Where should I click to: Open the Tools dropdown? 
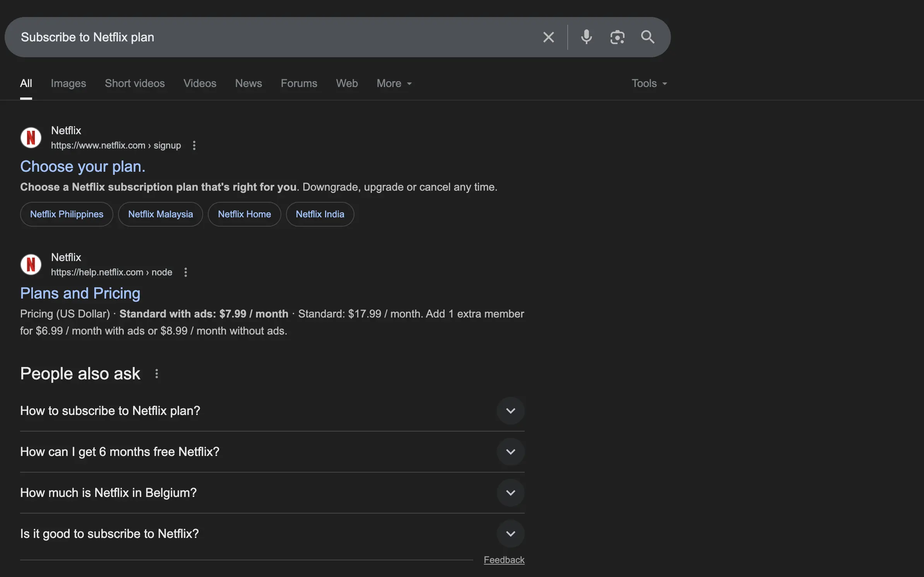649,83
